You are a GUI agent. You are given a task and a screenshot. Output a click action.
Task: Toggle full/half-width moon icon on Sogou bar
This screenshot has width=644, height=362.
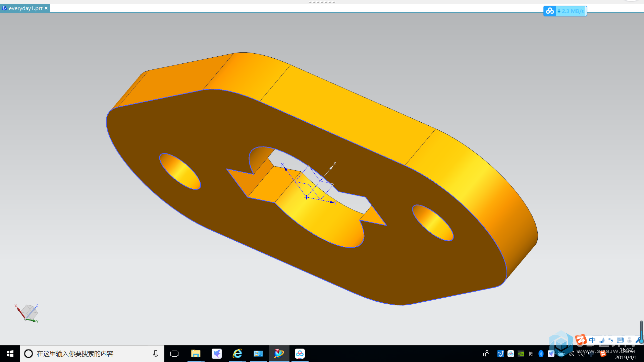[x=602, y=340]
